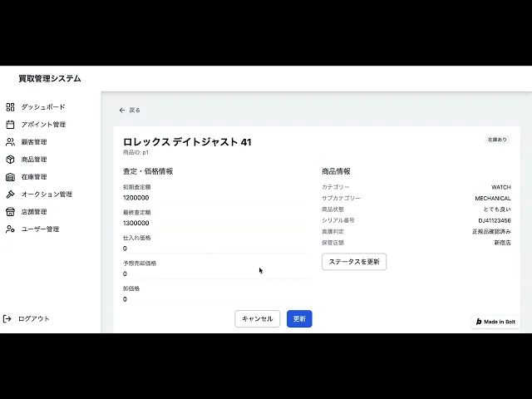Focus the 仕入れ価格 input field
This screenshot has width=532, height=399.
216,249
